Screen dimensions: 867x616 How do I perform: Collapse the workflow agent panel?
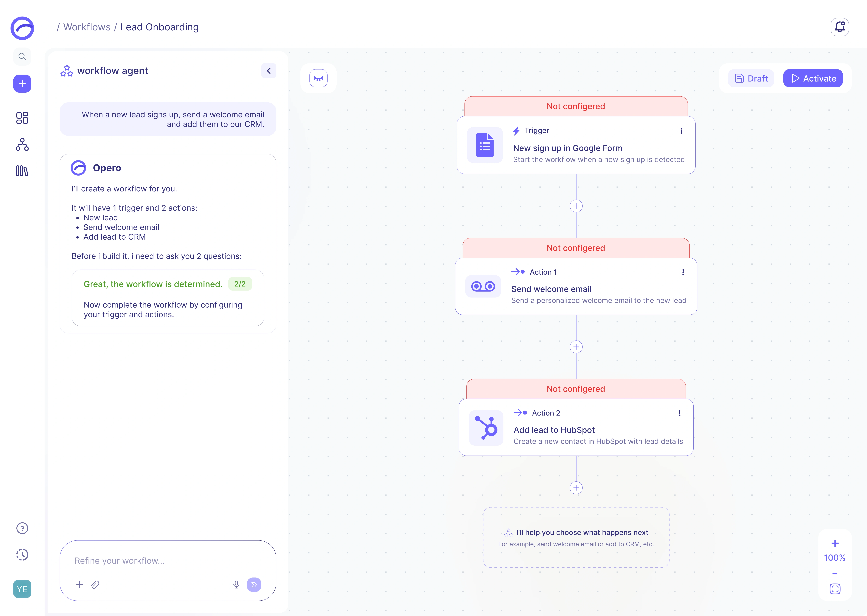268,71
